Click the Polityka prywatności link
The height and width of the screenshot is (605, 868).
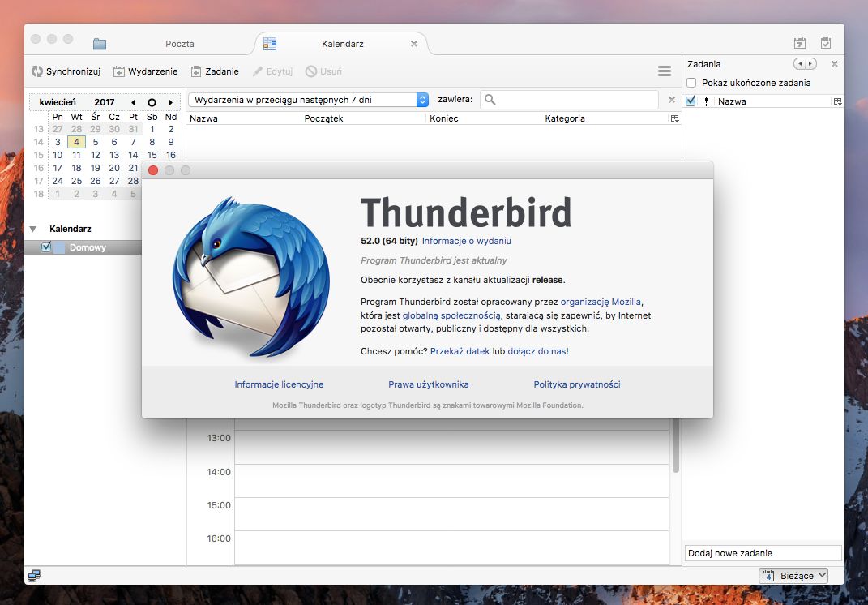pyautogui.click(x=576, y=384)
